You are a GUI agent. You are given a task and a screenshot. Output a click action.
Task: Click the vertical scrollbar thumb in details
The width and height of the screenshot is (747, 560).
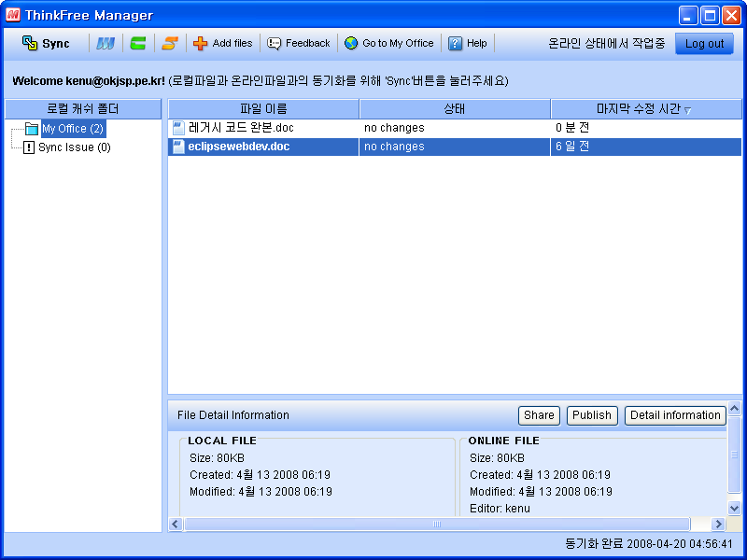pos(735,455)
